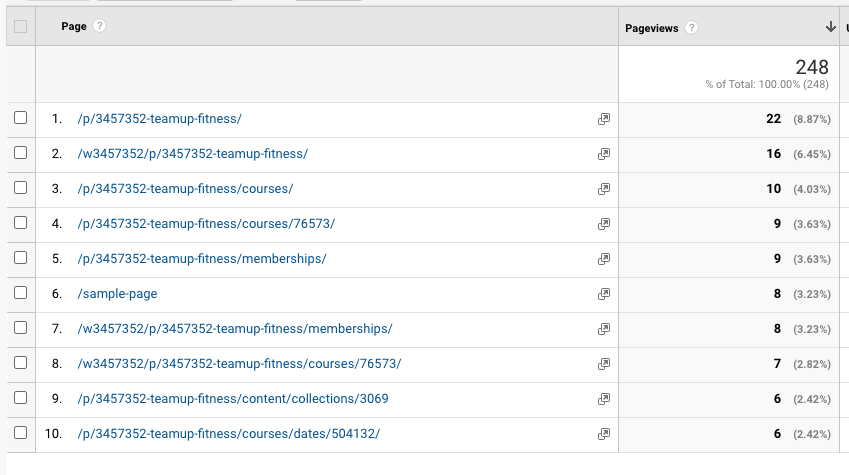849x475 pixels.
Task: Select checkbox for /sample-page row
Action: tap(21, 294)
